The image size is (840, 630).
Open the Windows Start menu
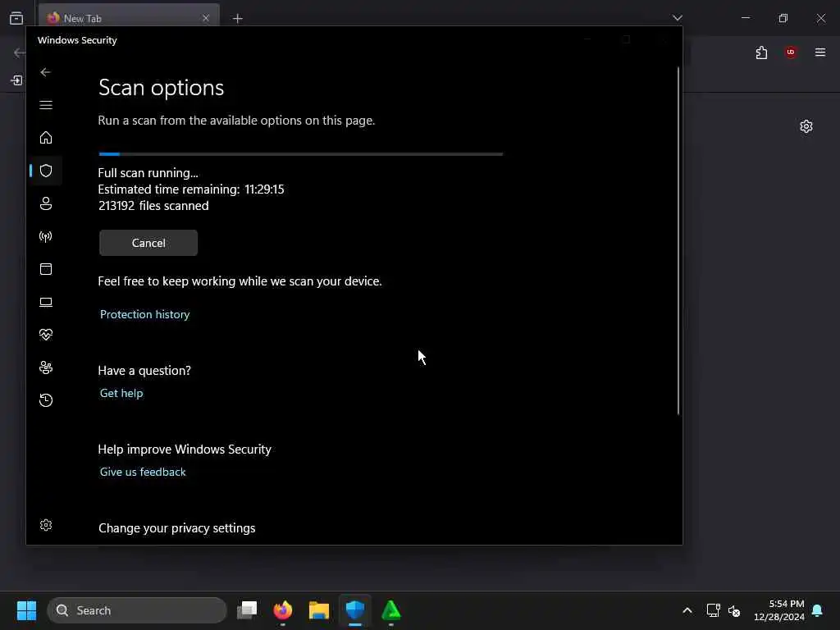pyautogui.click(x=27, y=610)
